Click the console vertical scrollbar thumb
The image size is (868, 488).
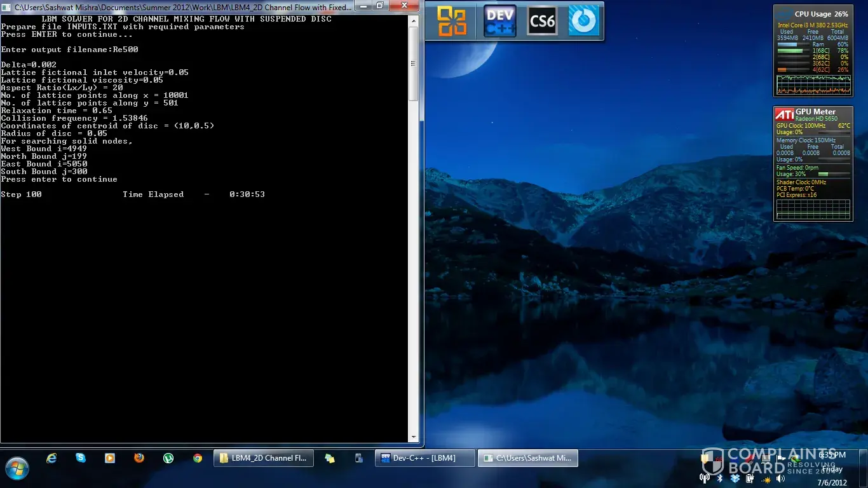(x=414, y=64)
